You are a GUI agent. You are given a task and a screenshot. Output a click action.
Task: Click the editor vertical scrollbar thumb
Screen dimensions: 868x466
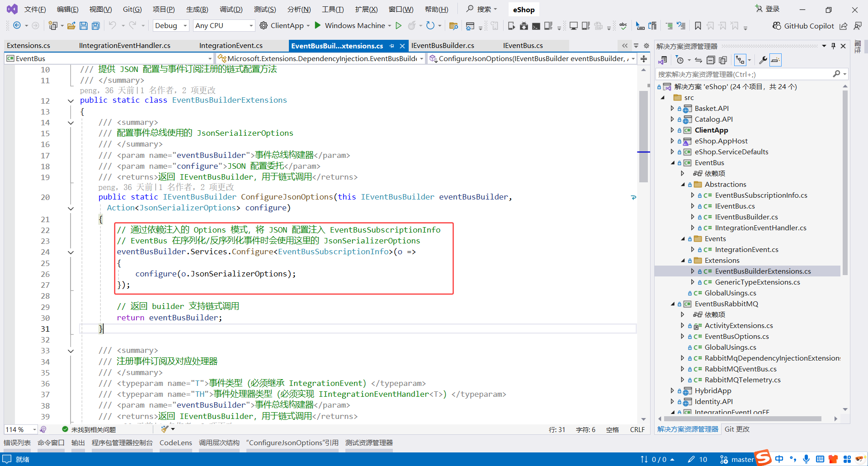click(x=643, y=136)
